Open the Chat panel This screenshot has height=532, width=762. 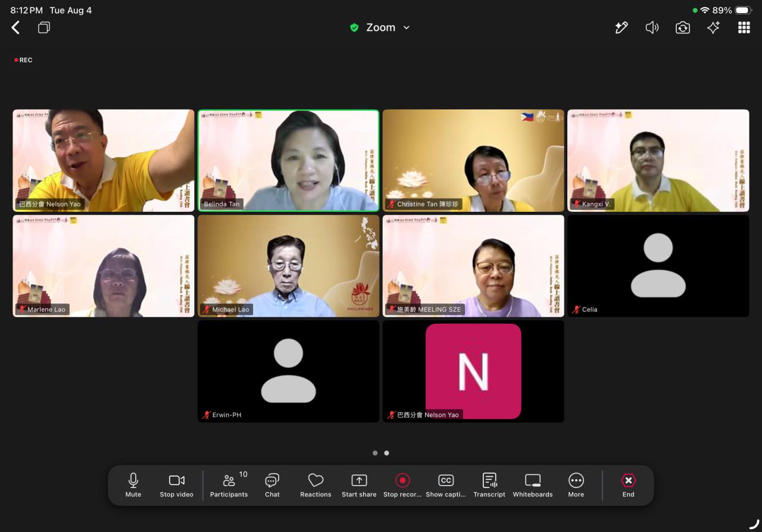point(272,485)
